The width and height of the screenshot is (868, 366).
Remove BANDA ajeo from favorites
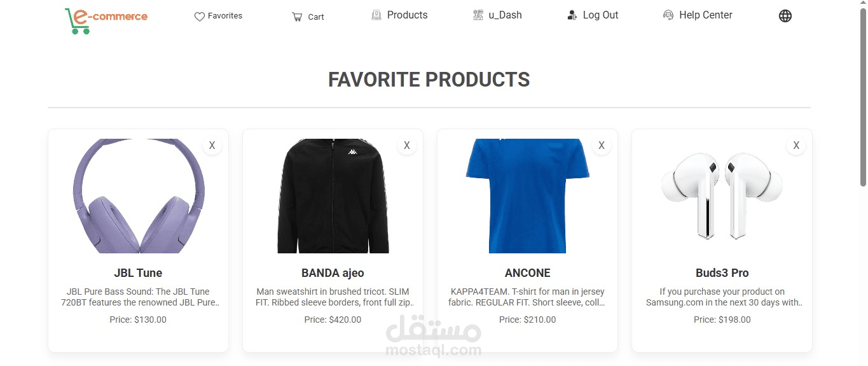[x=406, y=146]
